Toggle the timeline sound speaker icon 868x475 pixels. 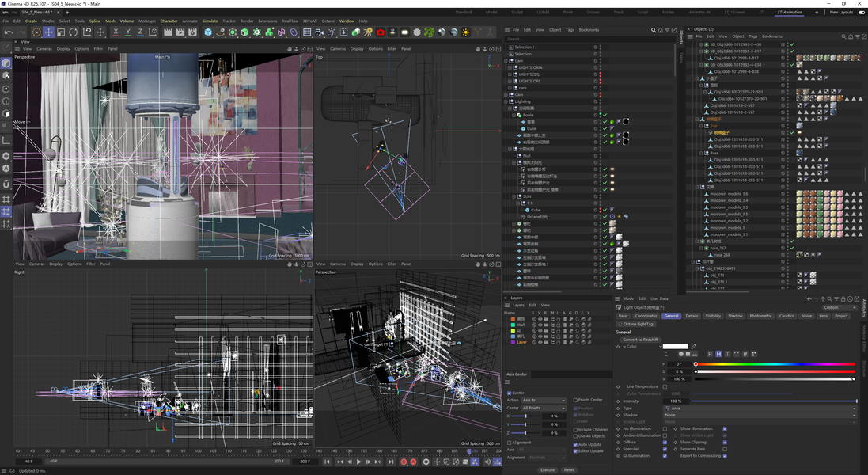pos(487,462)
